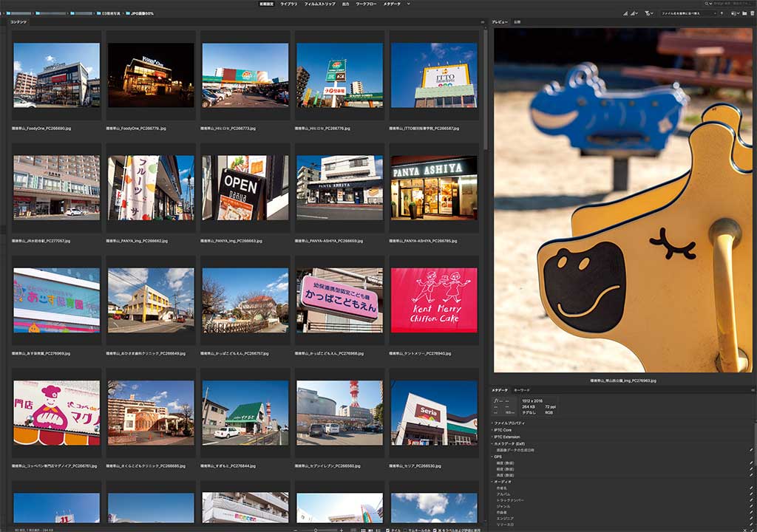Switch to the ライブラリ workspace
This screenshot has width=757, height=532.
(x=289, y=4)
